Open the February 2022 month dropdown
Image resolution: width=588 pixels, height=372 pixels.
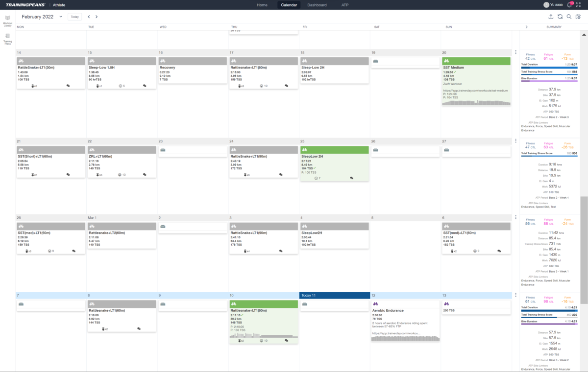coord(42,17)
